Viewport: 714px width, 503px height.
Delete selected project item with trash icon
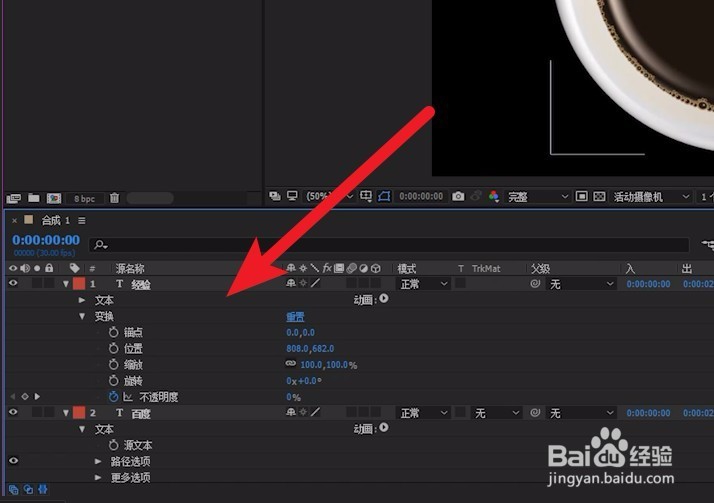114,198
